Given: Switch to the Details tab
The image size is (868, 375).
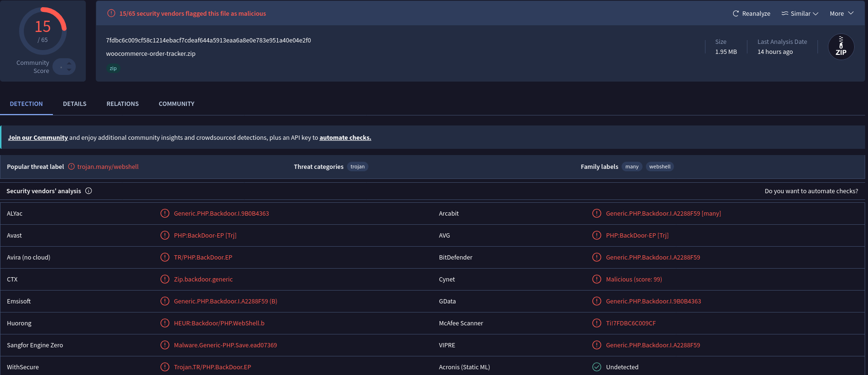Looking at the screenshot, I should (x=75, y=104).
